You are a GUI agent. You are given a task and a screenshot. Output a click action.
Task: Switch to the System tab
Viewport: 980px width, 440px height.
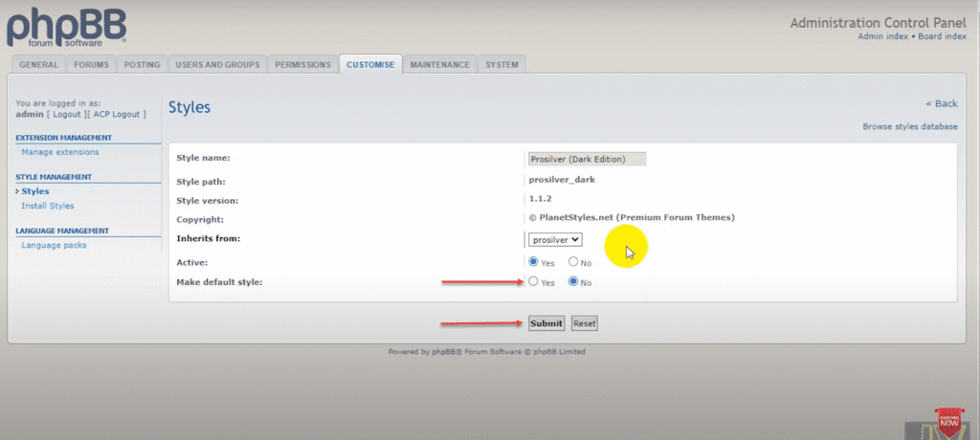pos(501,65)
